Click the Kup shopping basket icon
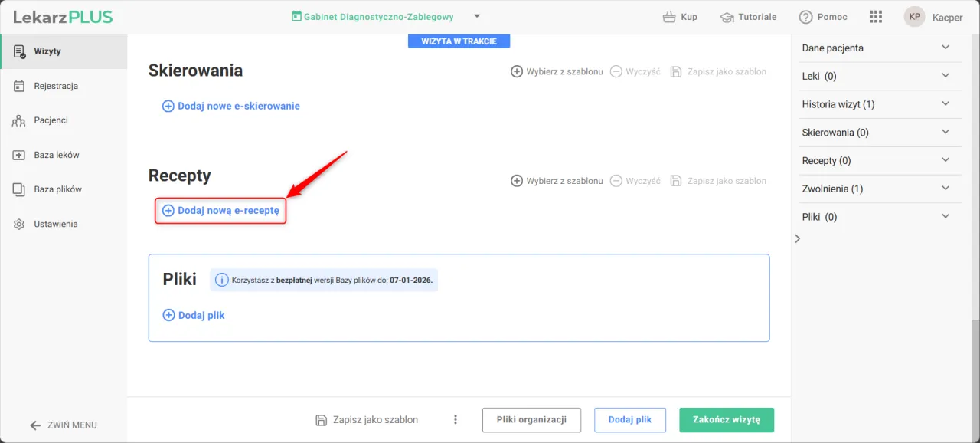980x443 pixels. point(669,17)
